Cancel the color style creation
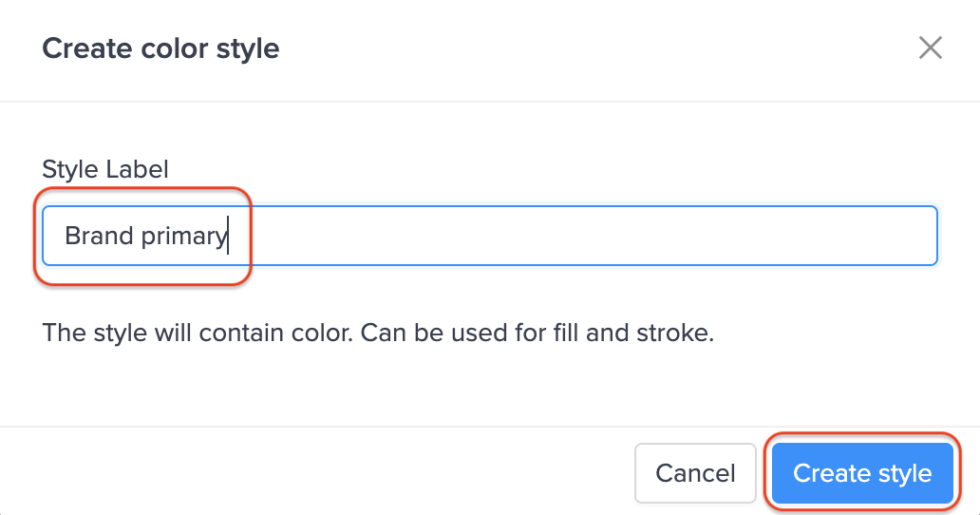The width and height of the screenshot is (980, 515). click(x=695, y=473)
